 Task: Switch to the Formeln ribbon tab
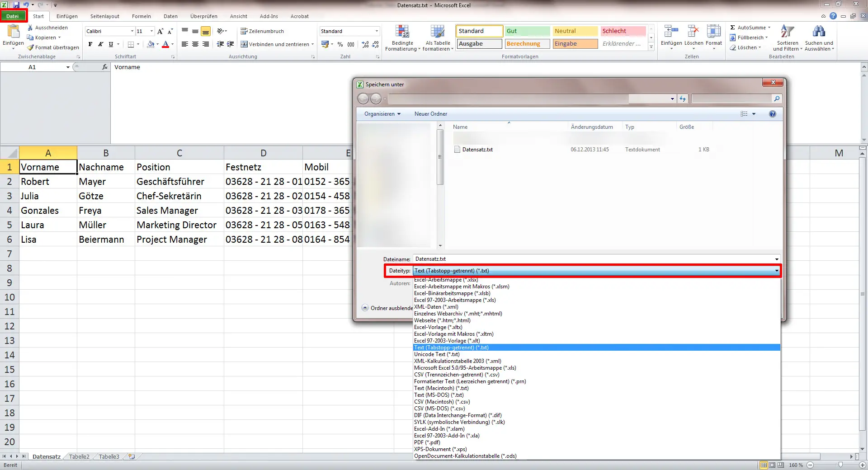tap(141, 16)
